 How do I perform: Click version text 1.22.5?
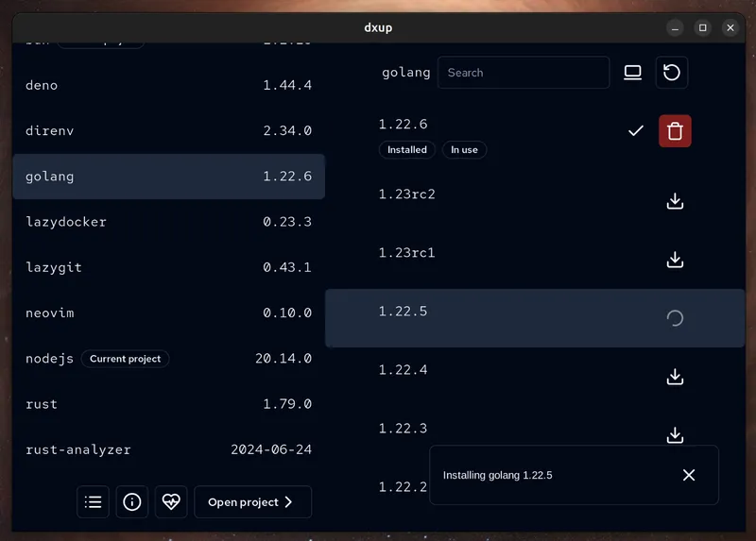[x=404, y=312]
